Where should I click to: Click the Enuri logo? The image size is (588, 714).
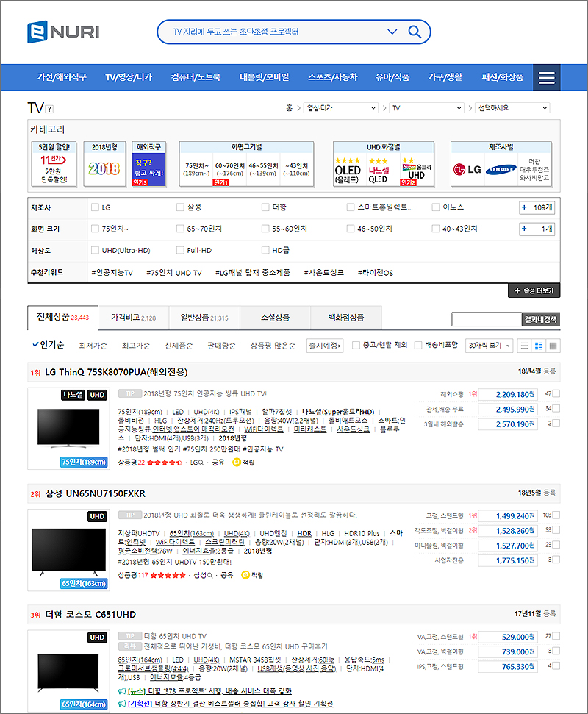click(x=63, y=32)
